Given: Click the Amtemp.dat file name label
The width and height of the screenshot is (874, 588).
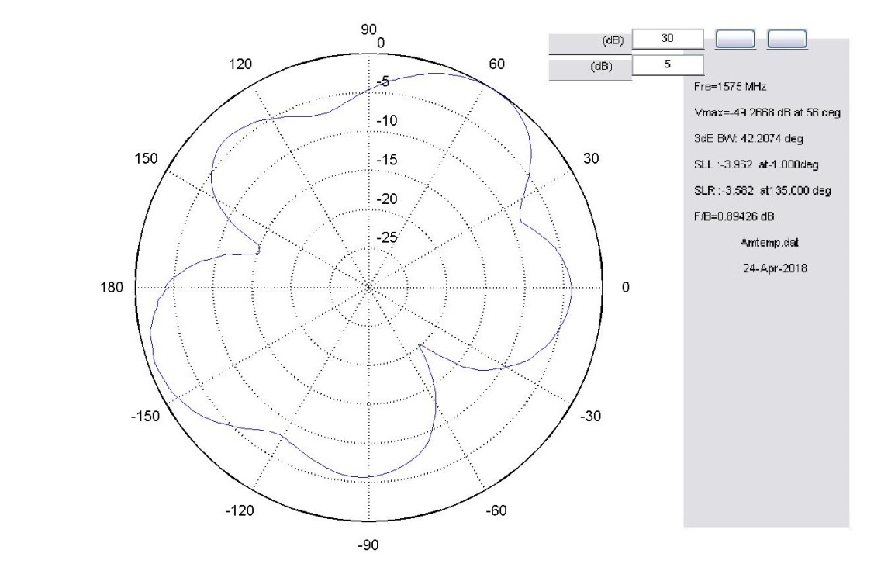Looking at the screenshot, I should click(769, 242).
